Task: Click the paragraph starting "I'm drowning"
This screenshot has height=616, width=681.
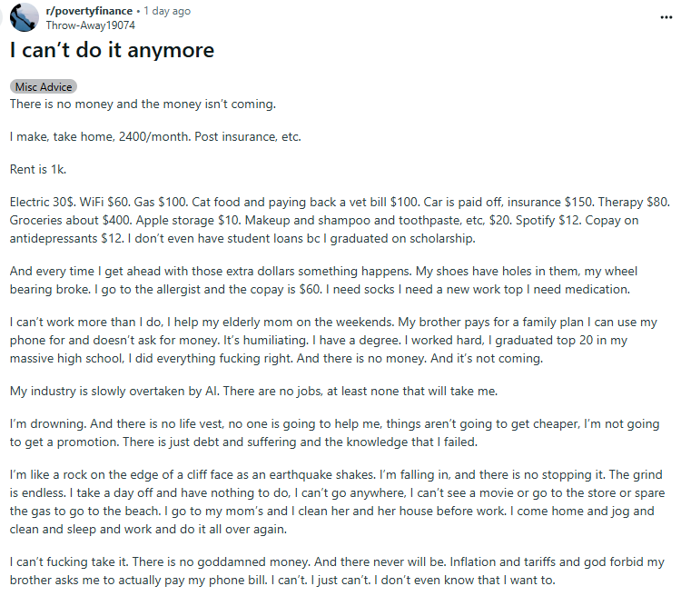Action: tap(334, 433)
